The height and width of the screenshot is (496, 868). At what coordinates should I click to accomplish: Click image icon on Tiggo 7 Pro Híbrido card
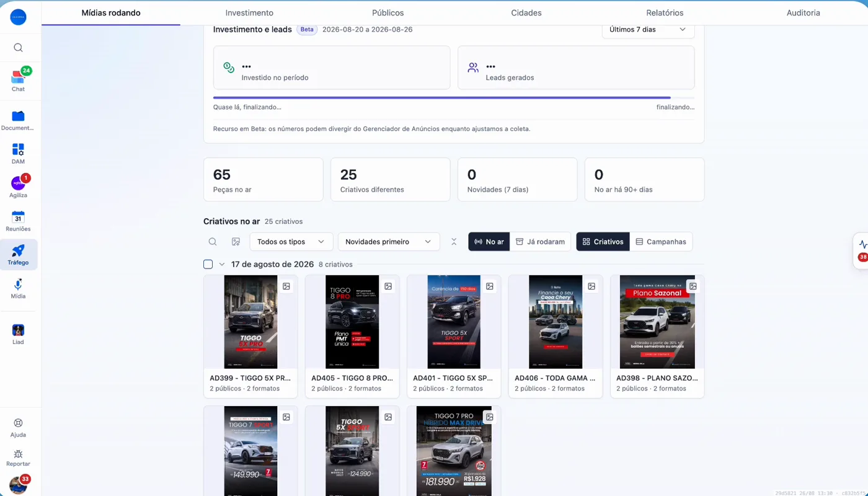click(490, 417)
